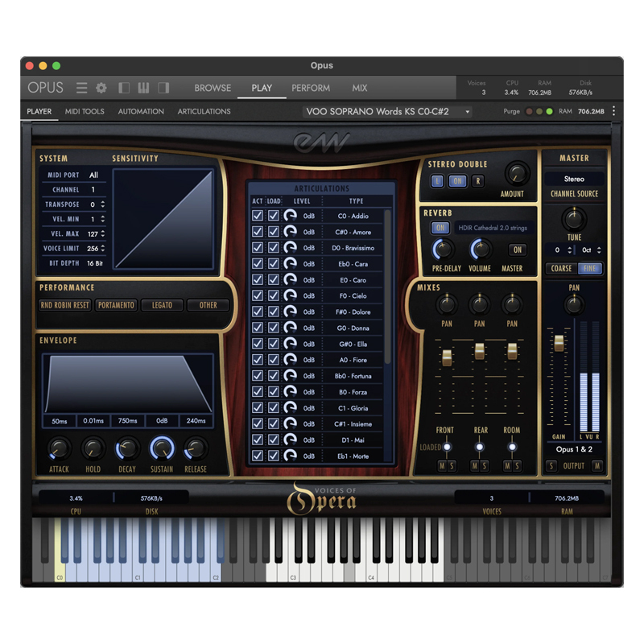The image size is (644, 644).
Task: Click the level knob for D0 - Bravissimo
Action: pyautogui.click(x=291, y=248)
